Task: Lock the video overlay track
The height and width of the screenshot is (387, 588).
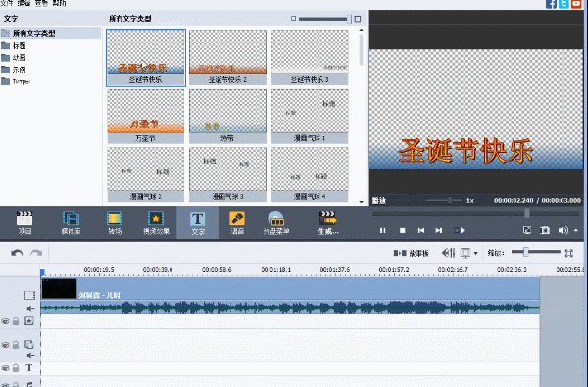Action: pyautogui.click(x=16, y=345)
